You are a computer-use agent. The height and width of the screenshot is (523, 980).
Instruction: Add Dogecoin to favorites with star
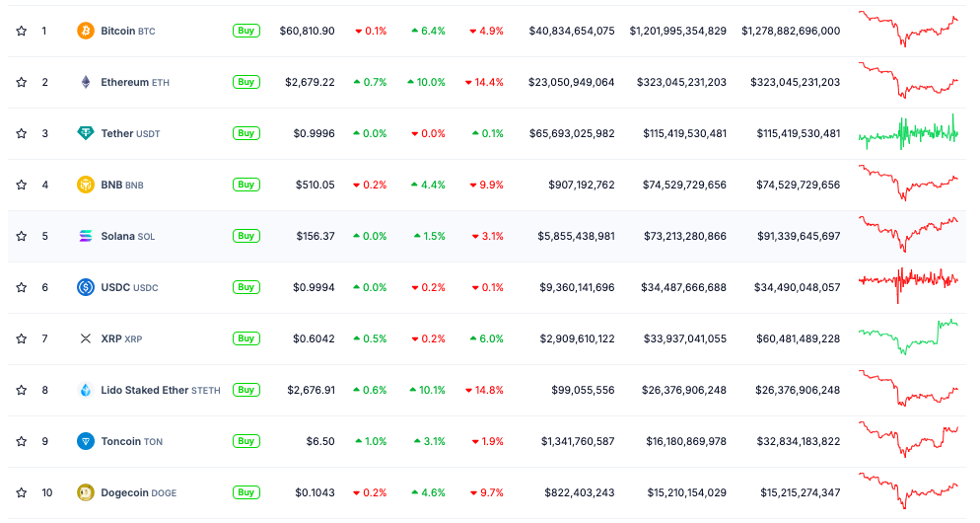pos(21,492)
